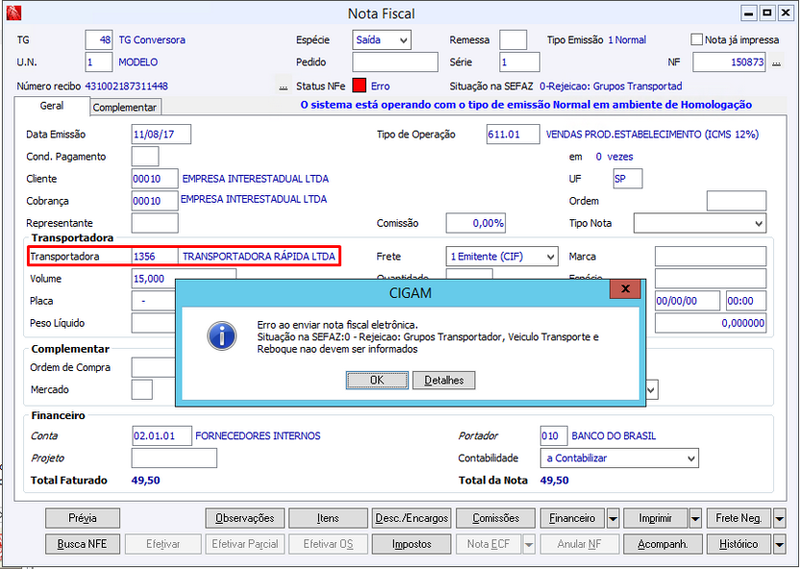This screenshot has height=569, width=800.
Task: Switch to the Geral tab
Action: 52,106
